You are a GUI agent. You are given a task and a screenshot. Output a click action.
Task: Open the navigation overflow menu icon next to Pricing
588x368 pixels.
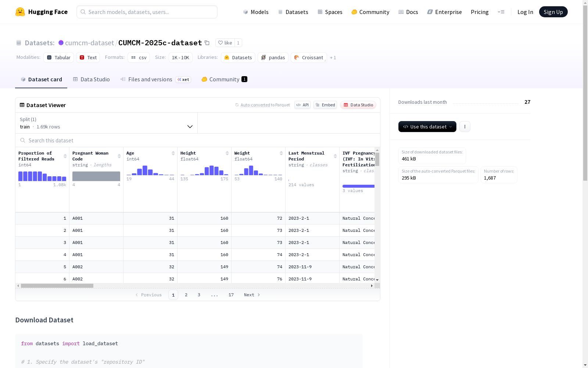pos(501,12)
